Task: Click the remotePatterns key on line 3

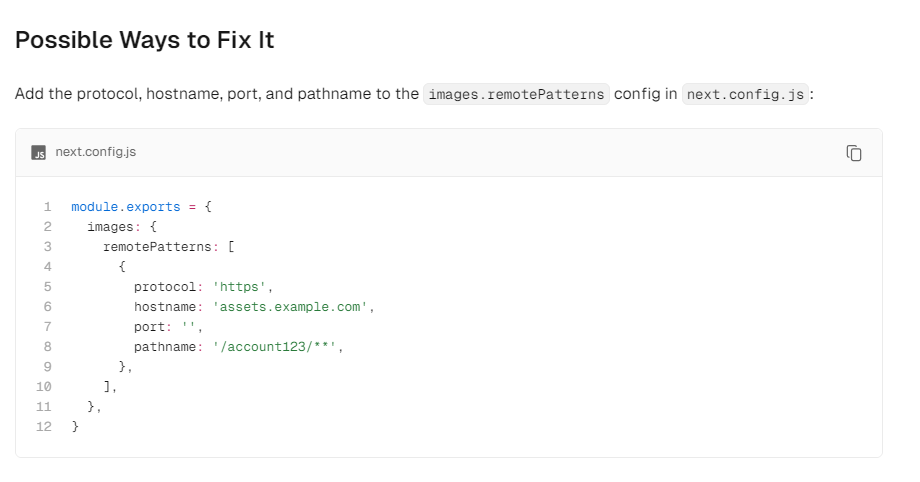Action: (x=157, y=247)
